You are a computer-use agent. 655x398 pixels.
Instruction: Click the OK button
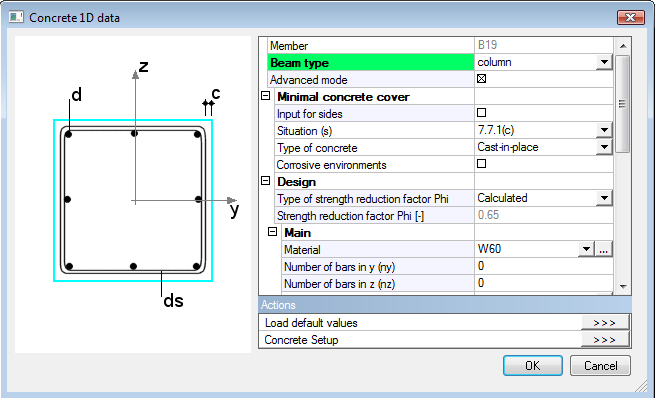tap(533, 366)
